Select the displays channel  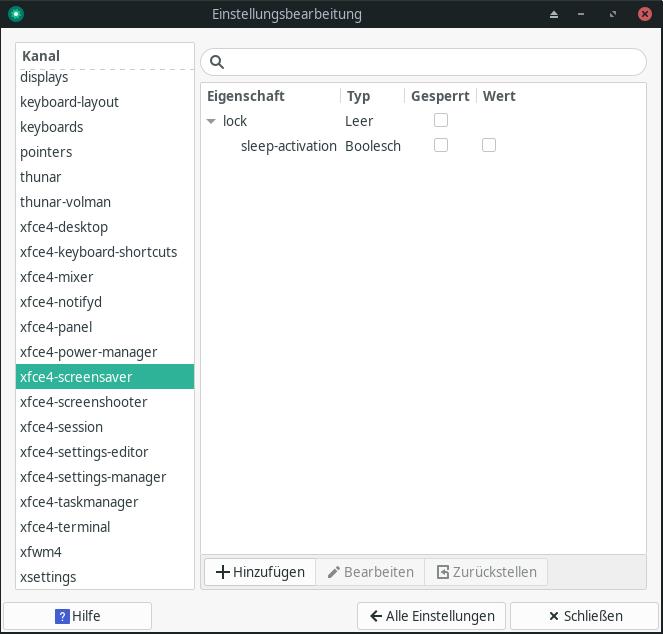coord(105,77)
